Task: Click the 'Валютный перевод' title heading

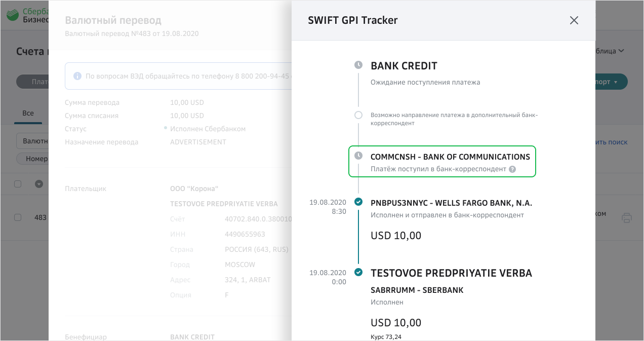Action: coord(113,21)
